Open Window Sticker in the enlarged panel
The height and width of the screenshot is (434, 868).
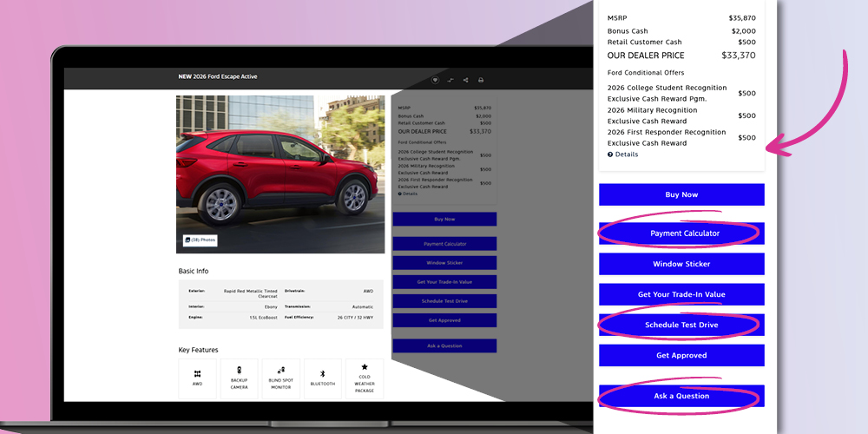[x=681, y=264]
